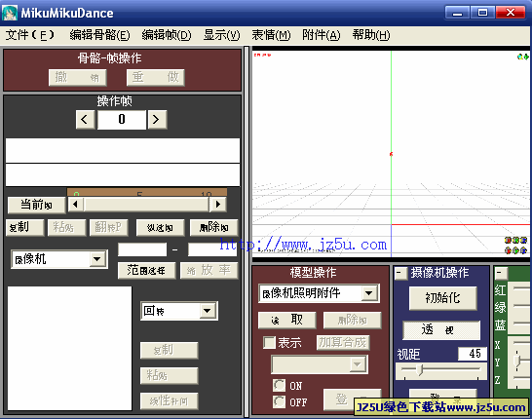Screen dimensions: 532x419
Task: Click the 撤销 undo button
Action: [x=78, y=77]
